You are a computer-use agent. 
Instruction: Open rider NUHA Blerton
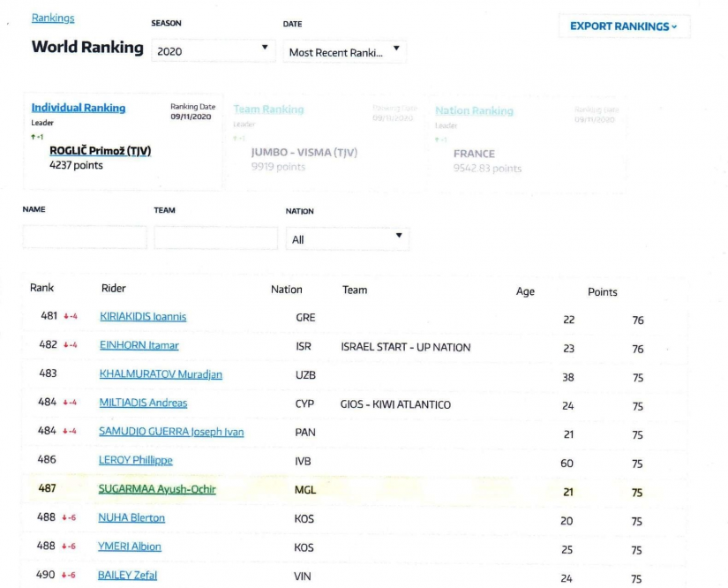(131, 518)
